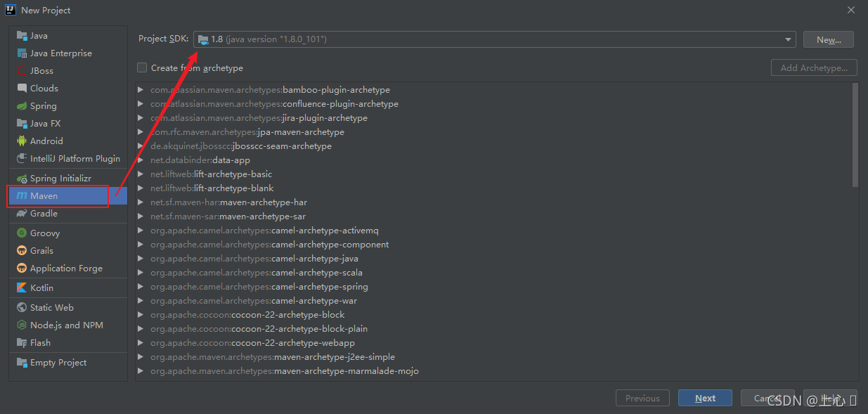Click the New... SDK button

(x=829, y=39)
